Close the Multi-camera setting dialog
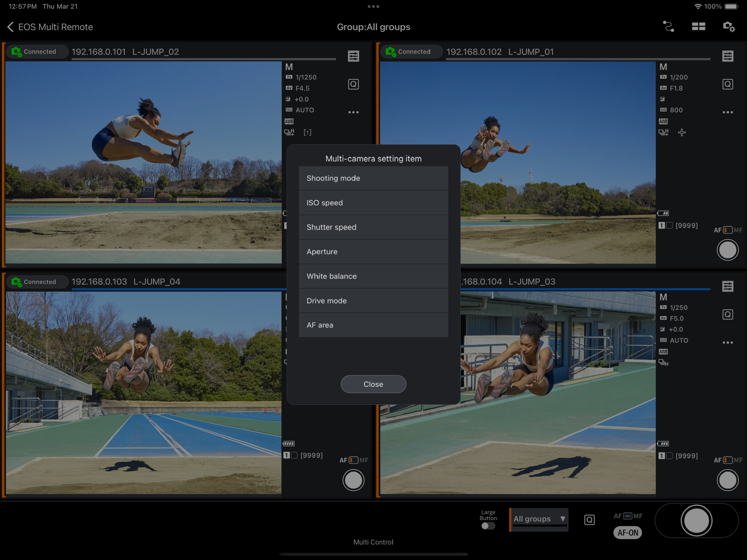 pos(373,384)
